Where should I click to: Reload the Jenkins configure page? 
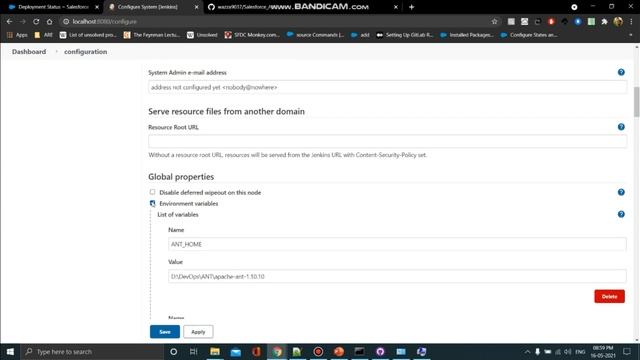[36, 21]
